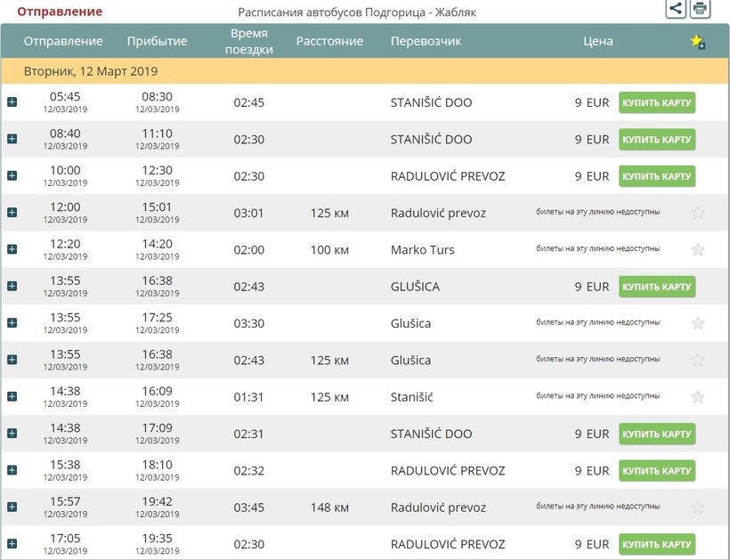Show details of the 17:05 departure
730x560 pixels.
pyautogui.click(x=12, y=544)
